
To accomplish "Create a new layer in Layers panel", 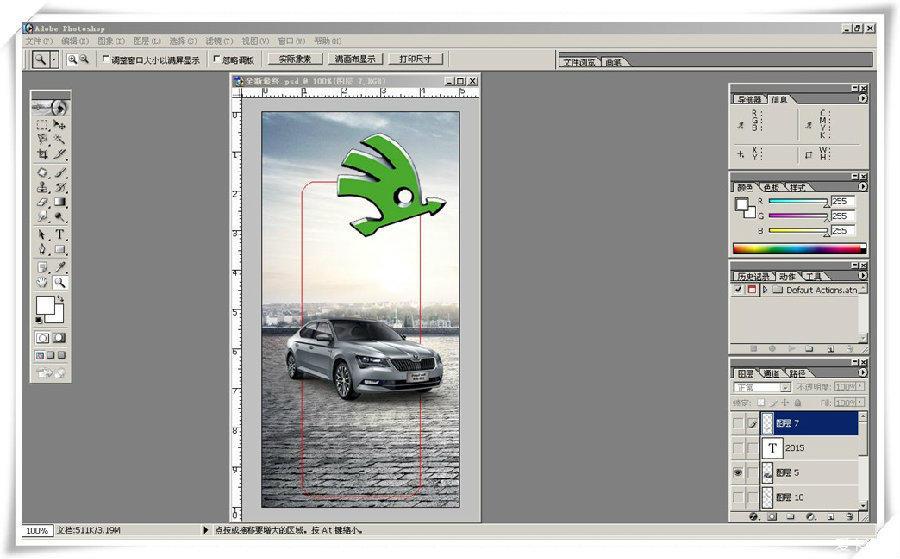I will 831,517.
